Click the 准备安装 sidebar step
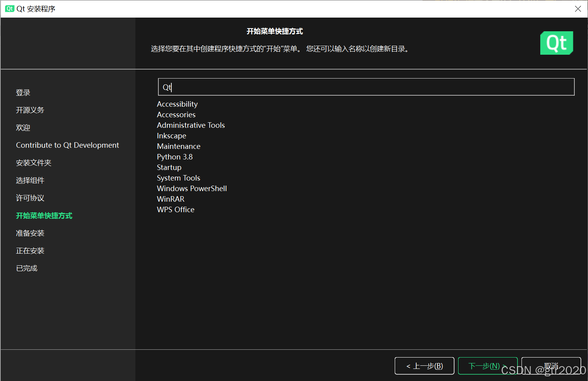Screen dimensions: 588x381 [x=30, y=233]
